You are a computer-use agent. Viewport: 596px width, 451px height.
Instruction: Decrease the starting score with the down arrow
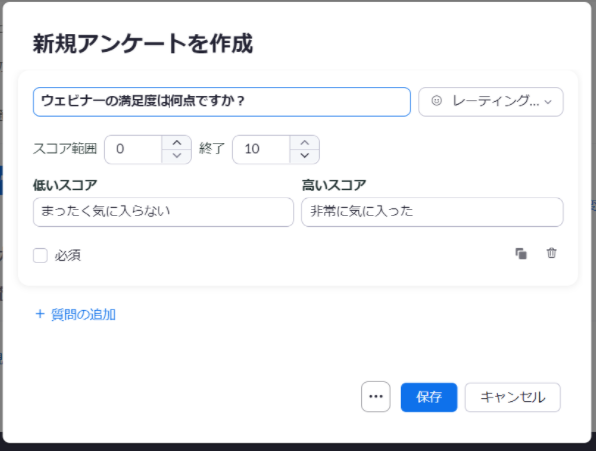click(x=177, y=156)
